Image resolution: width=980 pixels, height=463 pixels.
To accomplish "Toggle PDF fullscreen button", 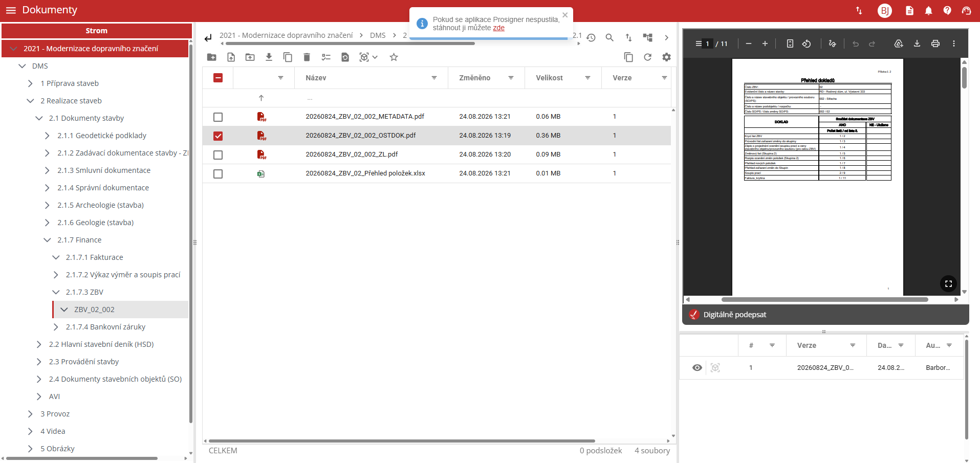I will [948, 284].
